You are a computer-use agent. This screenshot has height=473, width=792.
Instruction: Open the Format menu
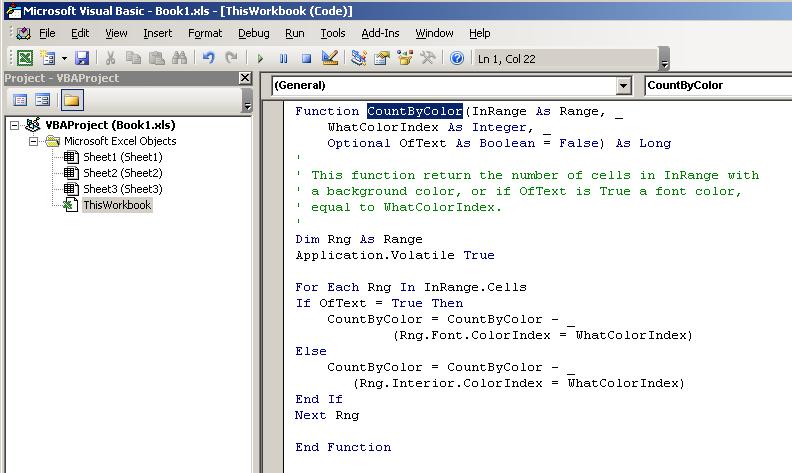205,33
